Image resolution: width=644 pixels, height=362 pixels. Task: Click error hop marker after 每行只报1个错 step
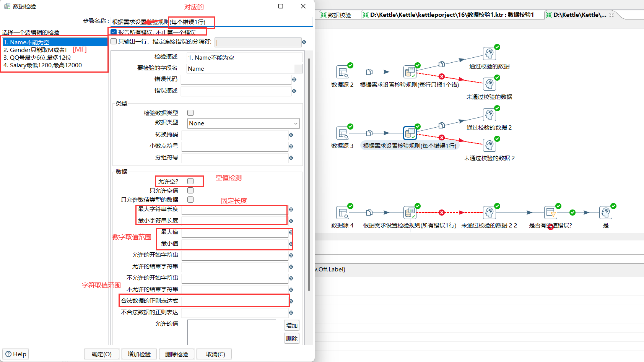click(x=442, y=76)
